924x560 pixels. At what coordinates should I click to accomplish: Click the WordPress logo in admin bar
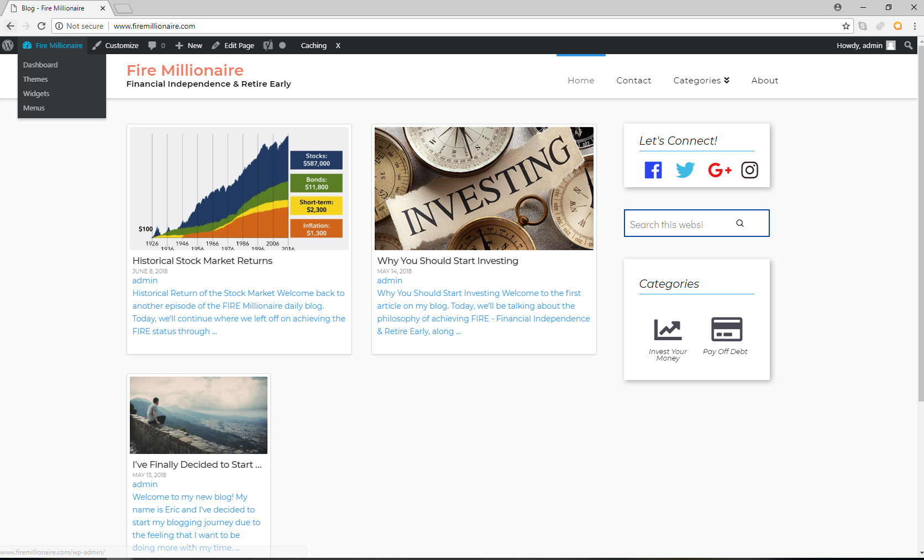pyautogui.click(x=8, y=45)
